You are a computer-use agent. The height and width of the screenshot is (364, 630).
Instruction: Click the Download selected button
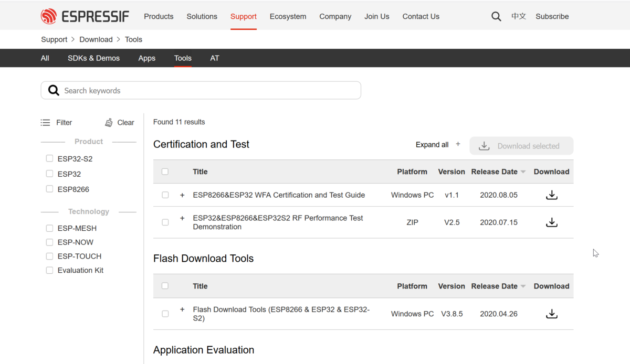click(x=521, y=146)
